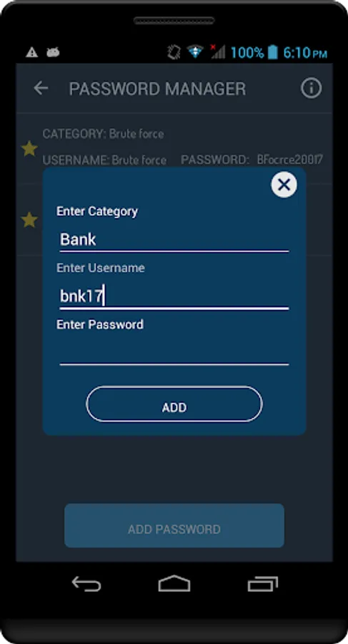Open recent apps navigation button
Screen dimensions: 348x644
[263, 584]
